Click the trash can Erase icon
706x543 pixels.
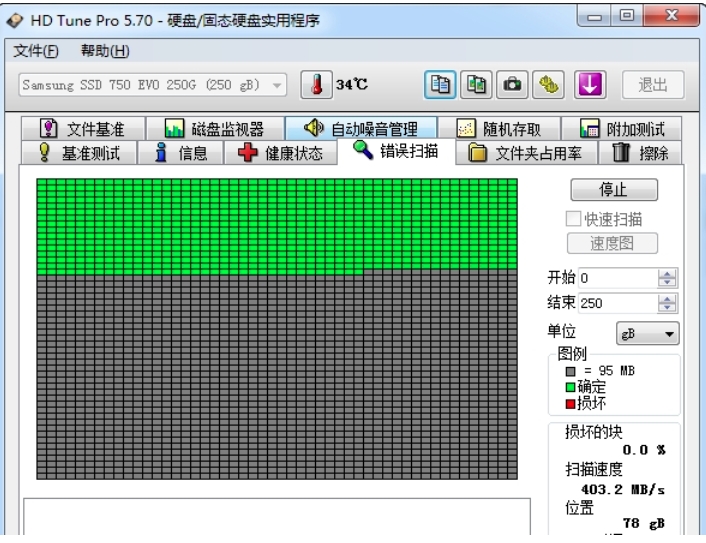pyautogui.click(x=620, y=152)
